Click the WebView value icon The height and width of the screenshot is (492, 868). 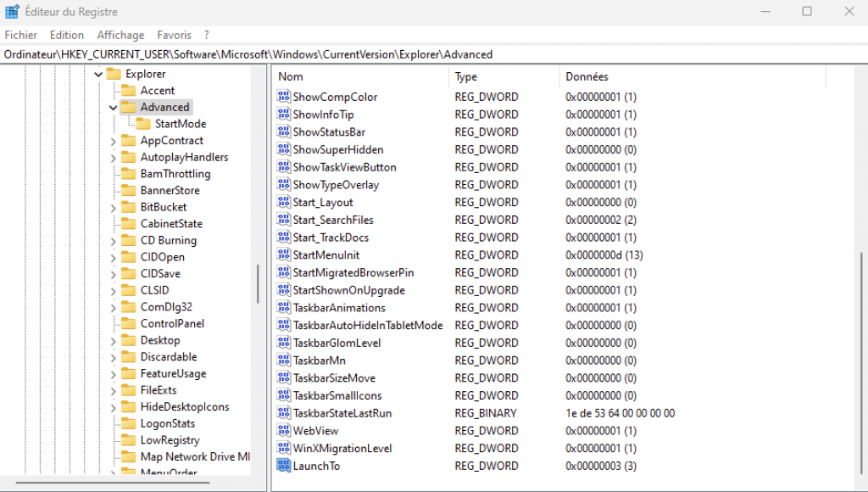pos(283,431)
